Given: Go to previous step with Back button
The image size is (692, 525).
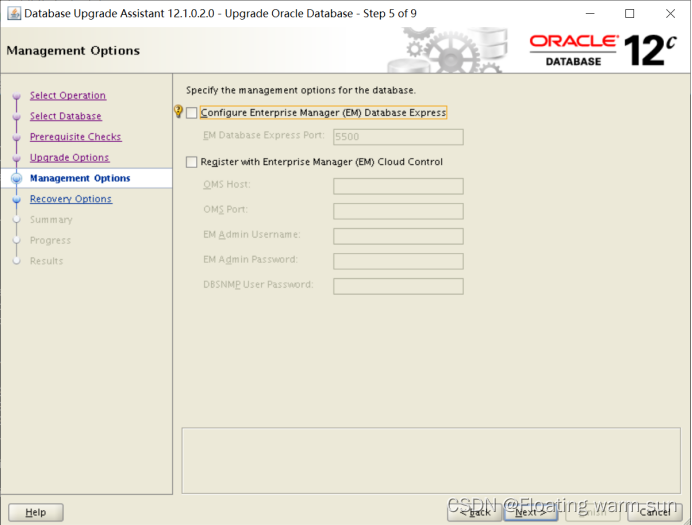Looking at the screenshot, I should click(x=474, y=512).
